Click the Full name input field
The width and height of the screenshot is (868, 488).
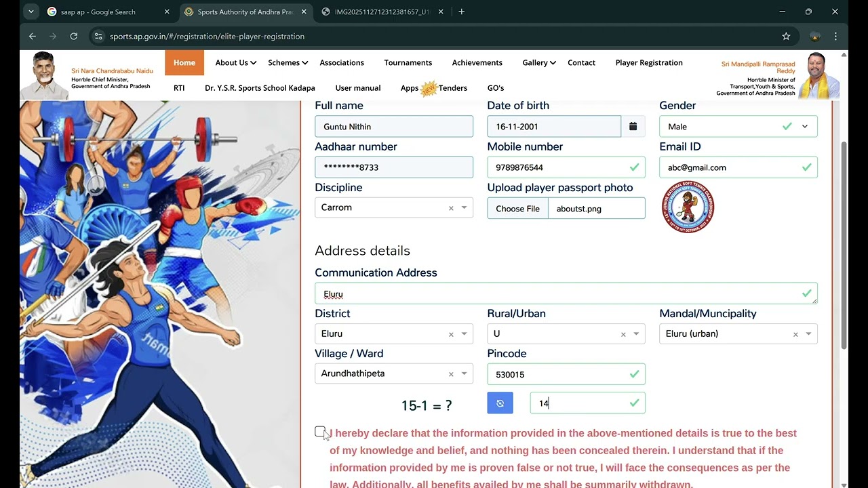click(394, 126)
